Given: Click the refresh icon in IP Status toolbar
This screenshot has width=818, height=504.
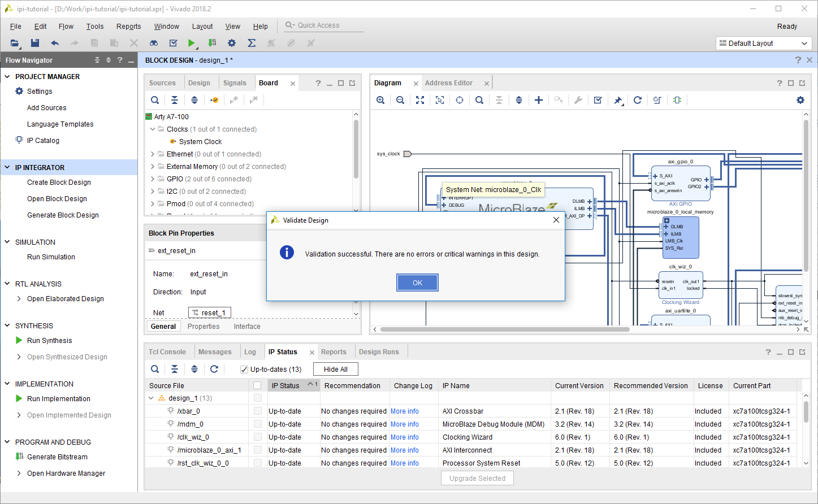Looking at the screenshot, I should (214, 369).
